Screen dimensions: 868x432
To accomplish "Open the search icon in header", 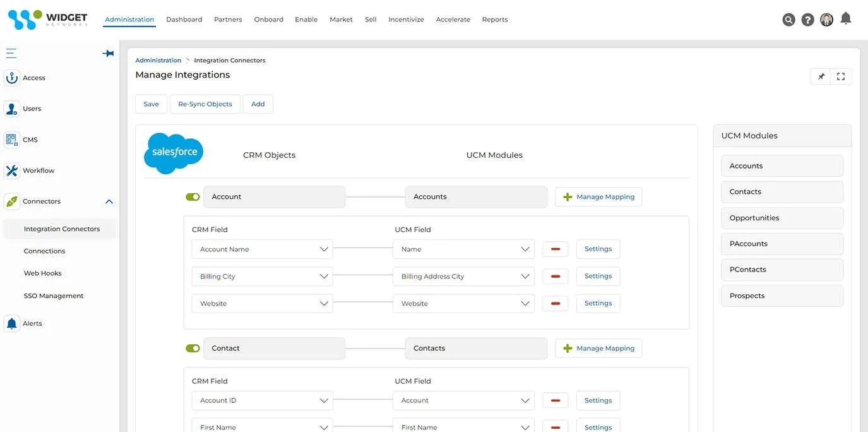I will pyautogui.click(x=788, y=20).
